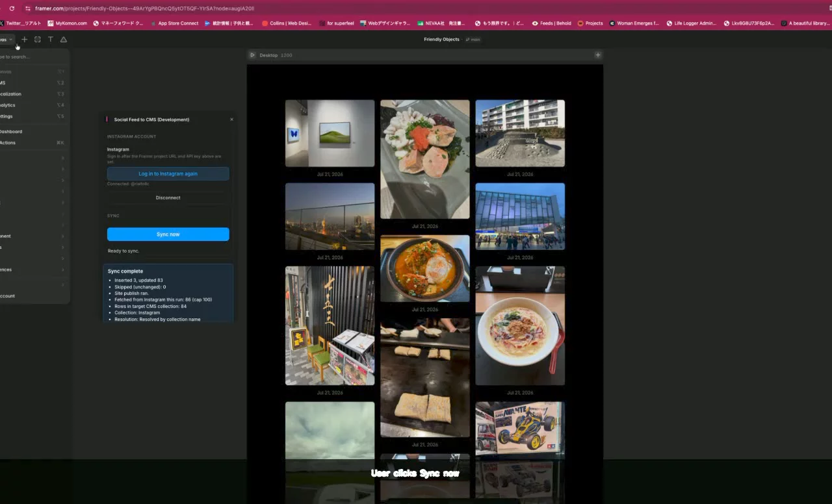Open the Actions menu item
Viewport: 832px width, 504px height.
coord(32,143)
